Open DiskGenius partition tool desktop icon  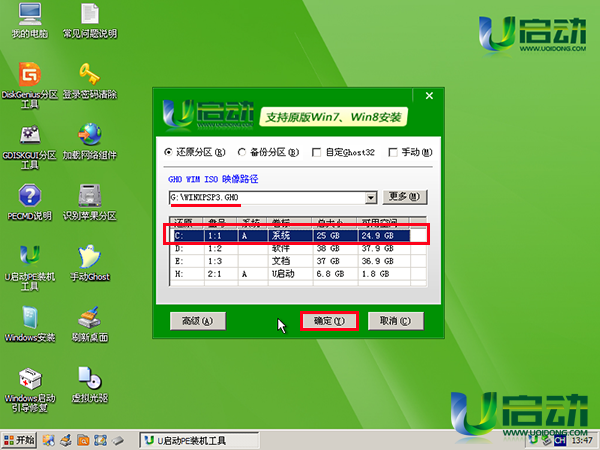click(31, 76)
